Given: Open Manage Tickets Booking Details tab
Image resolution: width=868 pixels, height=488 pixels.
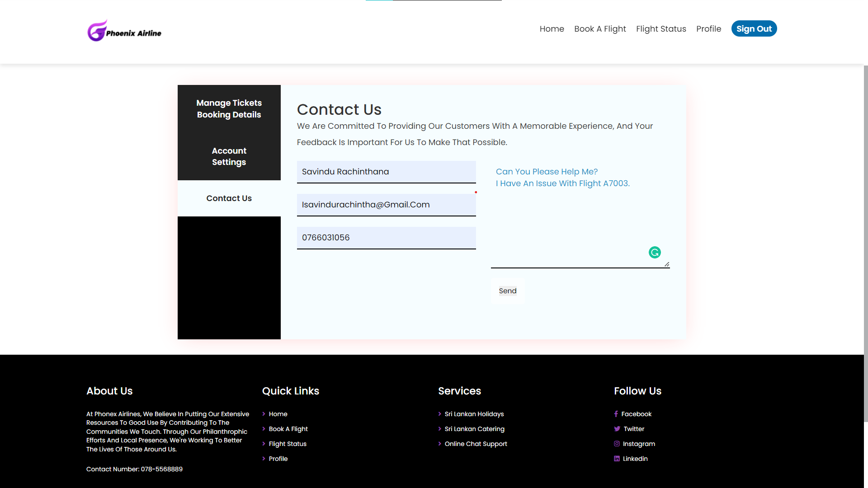Looking at the screenshot, I should click(x=229, y=109).
